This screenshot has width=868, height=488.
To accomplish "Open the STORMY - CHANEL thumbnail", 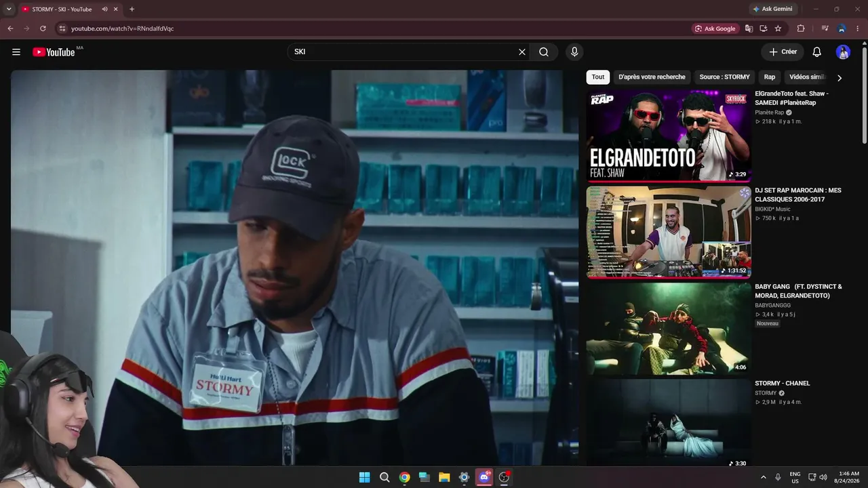I will click(669, 422).
